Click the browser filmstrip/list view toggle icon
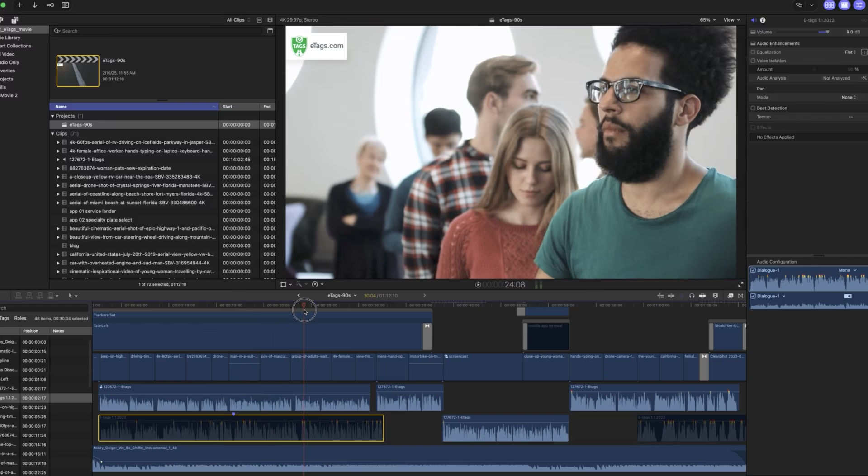This screenshot has height=476, width=868. coord(259,20)
